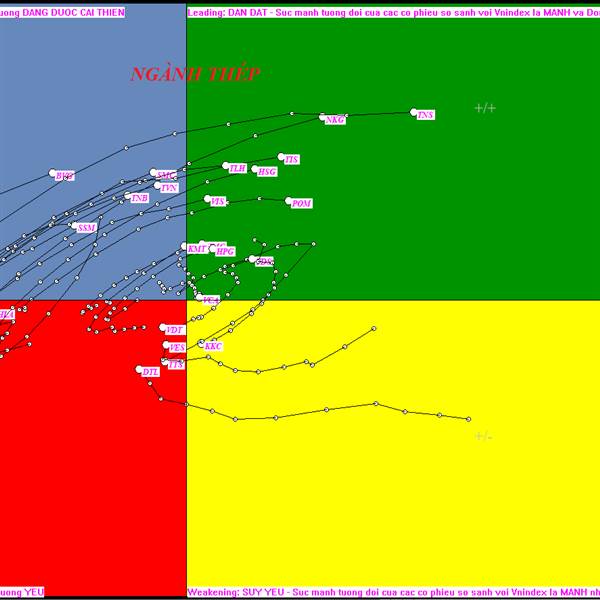This screenshot has height=600, width=600.
Task: Click the +/+ quadrant marker text
Action: [x=485, y=108]
